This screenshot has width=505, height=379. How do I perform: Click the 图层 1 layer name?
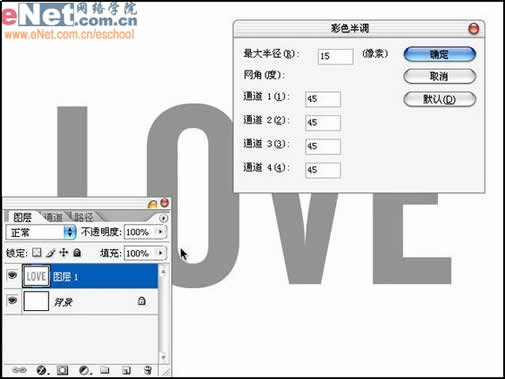[x=65, y=277]
